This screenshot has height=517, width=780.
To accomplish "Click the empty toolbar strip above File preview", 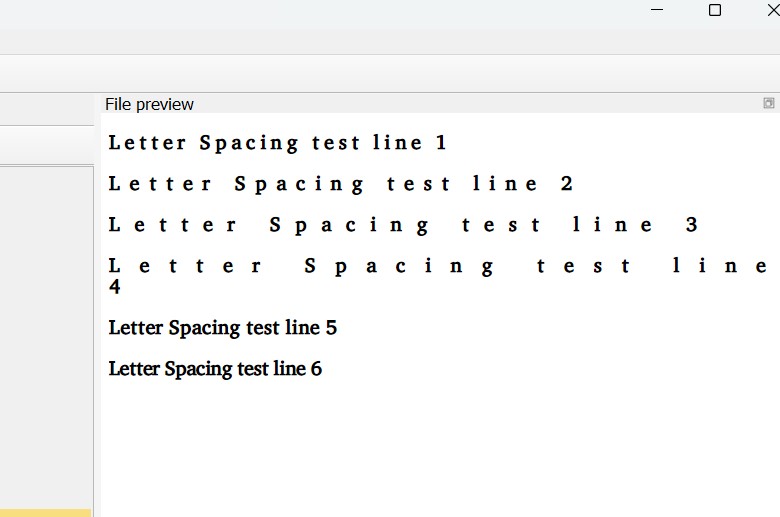I will (390, 73).
